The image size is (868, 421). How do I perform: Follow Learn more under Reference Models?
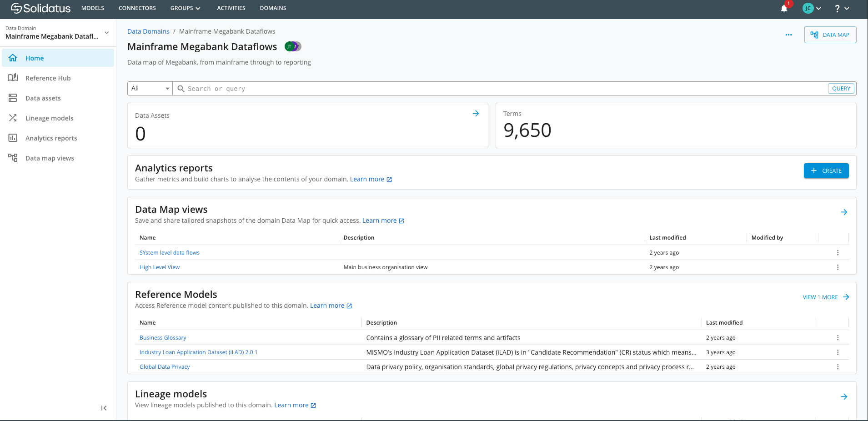coord(327,306)
